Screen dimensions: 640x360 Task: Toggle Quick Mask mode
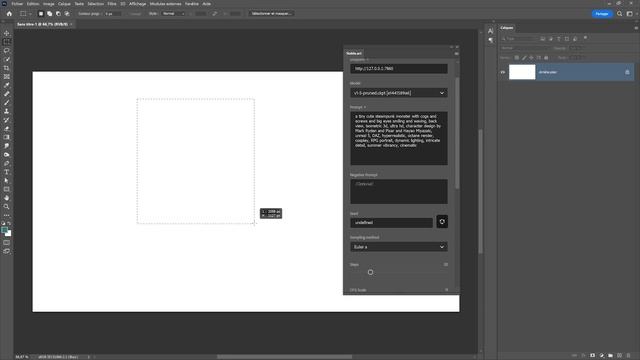7,242
